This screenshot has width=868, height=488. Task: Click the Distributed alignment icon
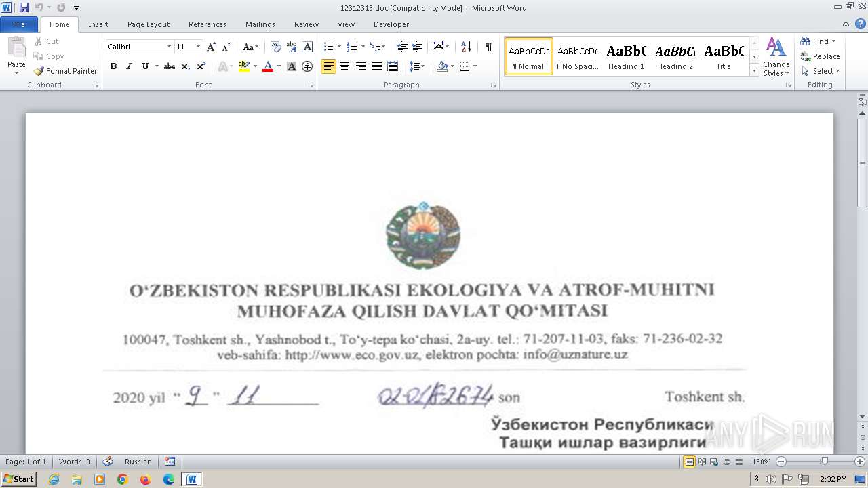[x=392, y=66]
